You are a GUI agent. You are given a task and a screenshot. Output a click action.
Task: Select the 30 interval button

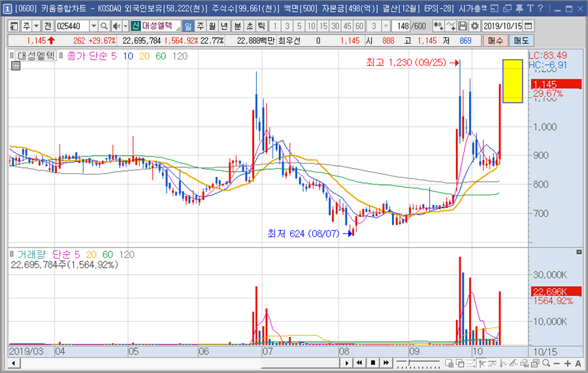pyautogui.click(x=335, y=26)
